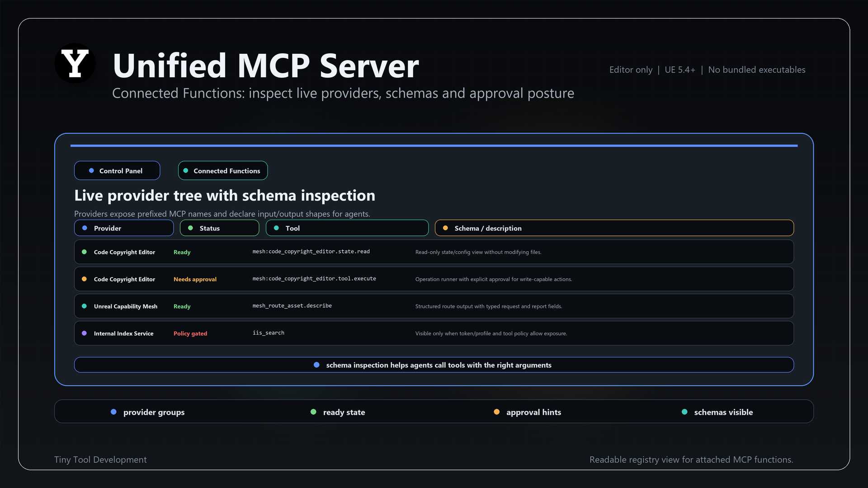Image resolution: width=868 pixels, height=488 pixels.
Task: Select tool mesh:code_copyright_editor.state.read
Action: 311,252
